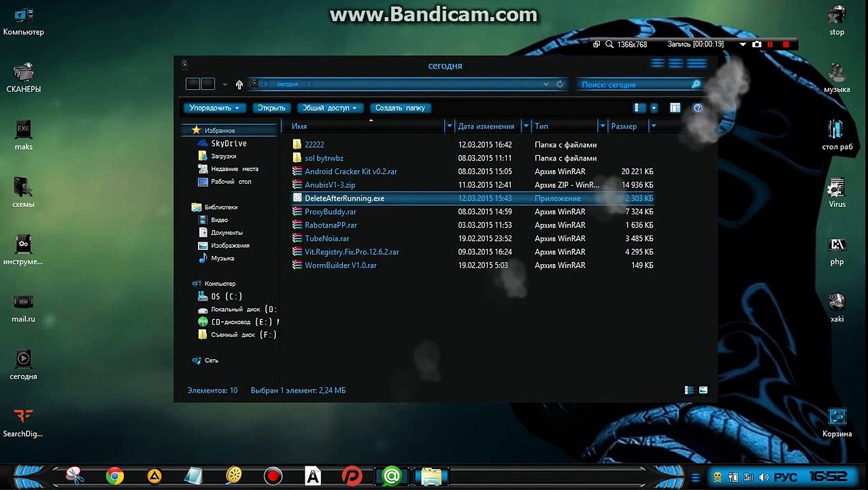868x490 pixels.
Task: Click the Открыть toolbar button
Action: [272, 108]
